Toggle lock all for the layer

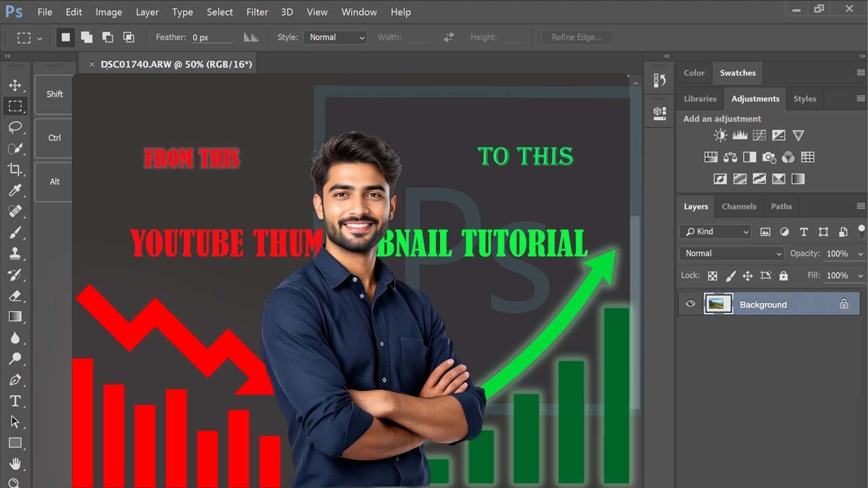tap(783, 276)
